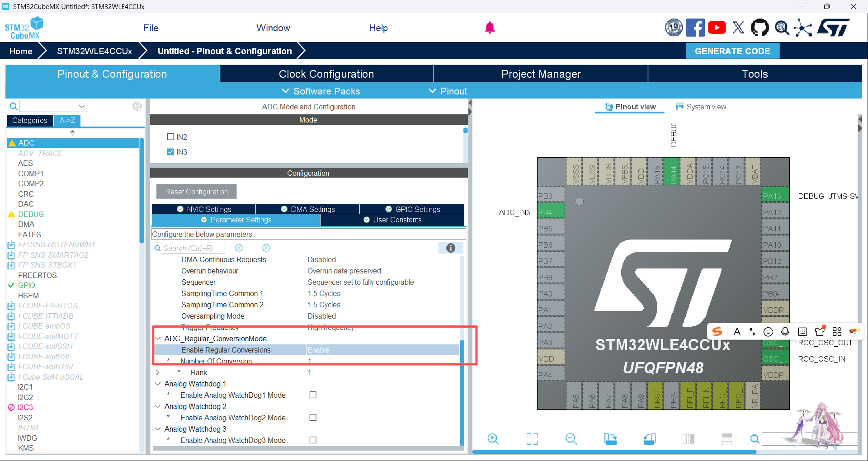Switch to System view
The image size is (868, 461).
coord(701,107)
